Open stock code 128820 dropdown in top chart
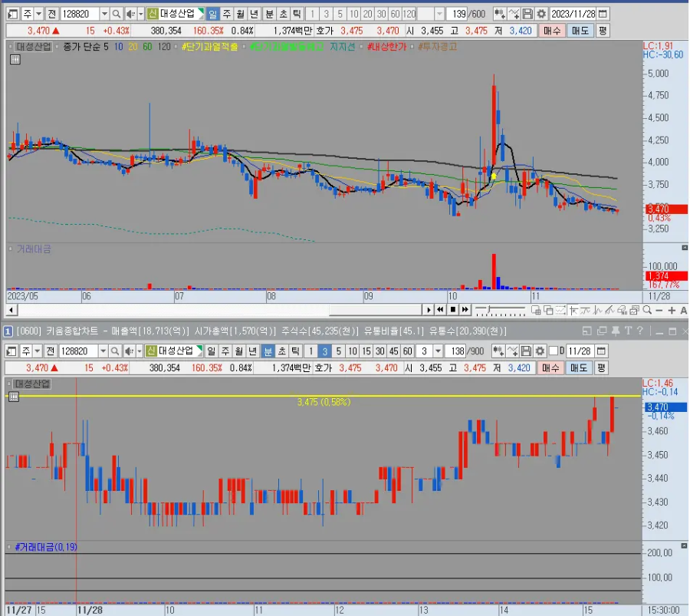Screen dimensions: 690x616 (104, 14)
